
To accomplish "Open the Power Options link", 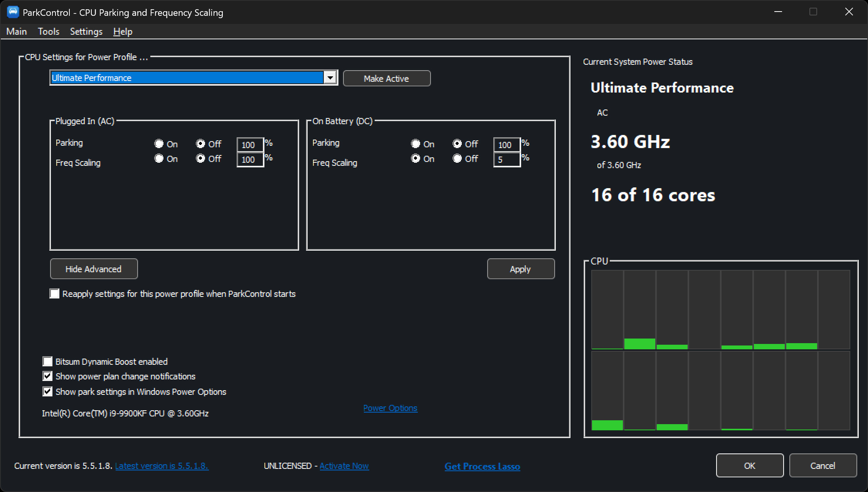I will [x=390, y=408].
